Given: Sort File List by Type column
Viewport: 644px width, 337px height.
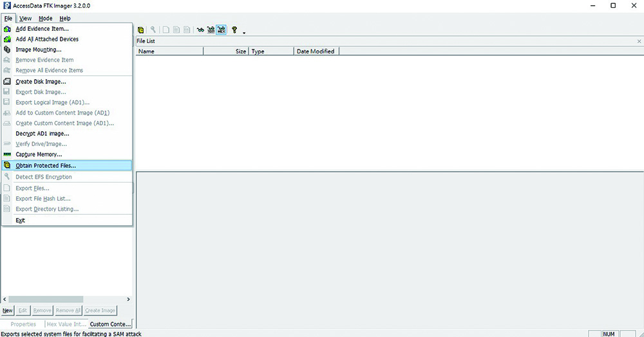Looking at the screenshot, I should tap(271, 51).
